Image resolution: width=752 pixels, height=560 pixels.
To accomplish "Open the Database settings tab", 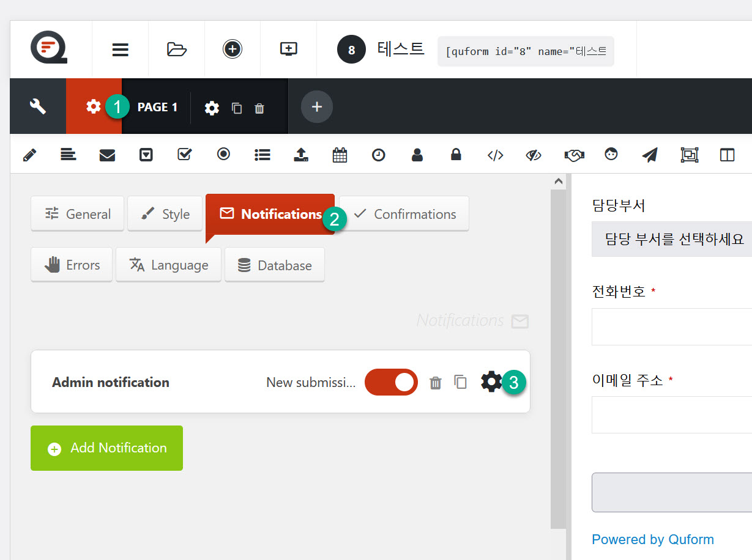I will click(x=274, y=264).
